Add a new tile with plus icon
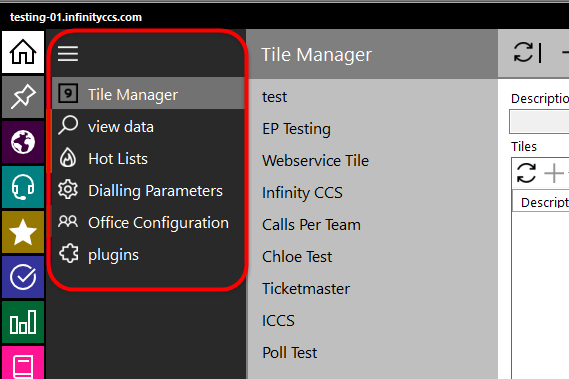The height and width of the screenshot is (379, 569). (x=553, y=173)
